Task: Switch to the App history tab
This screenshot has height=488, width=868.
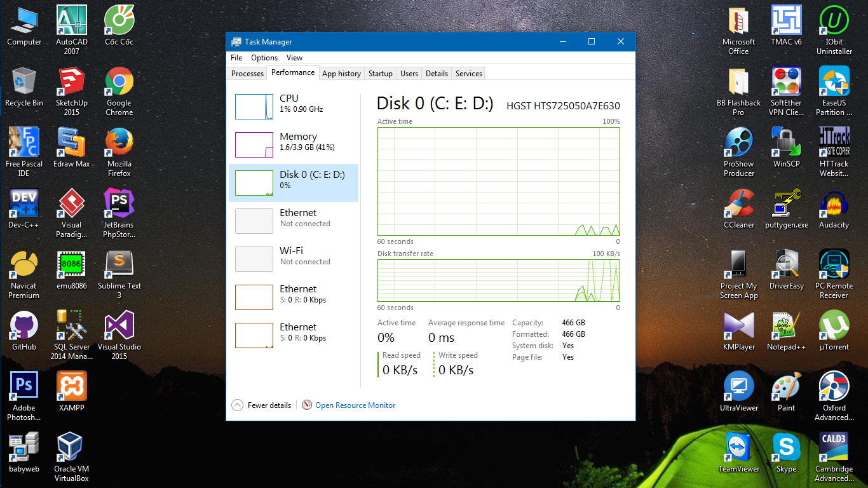Action: pyautogui.click(x=341, y=74)
